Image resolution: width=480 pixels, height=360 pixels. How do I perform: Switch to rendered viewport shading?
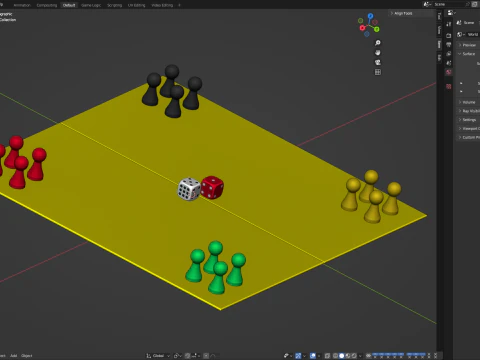[x=354, y=356]
